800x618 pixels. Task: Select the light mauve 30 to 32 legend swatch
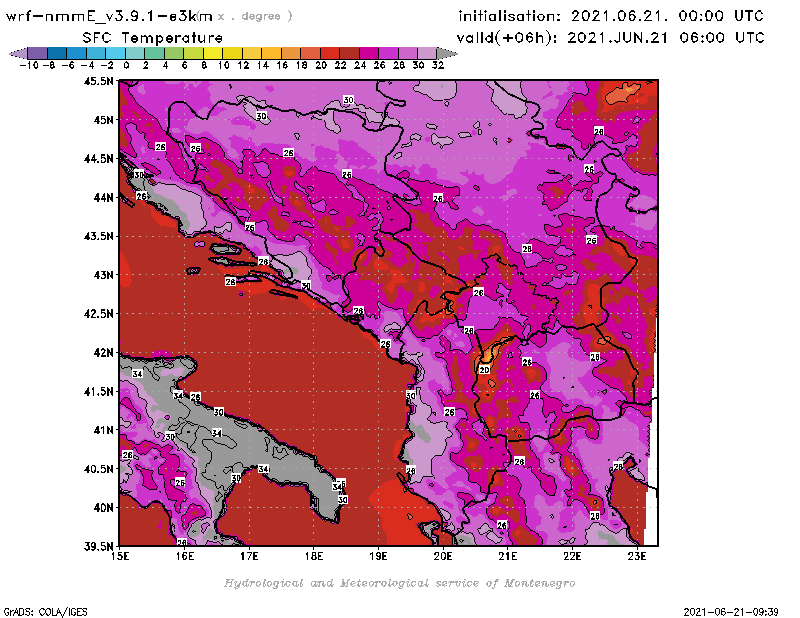point(427,53)
